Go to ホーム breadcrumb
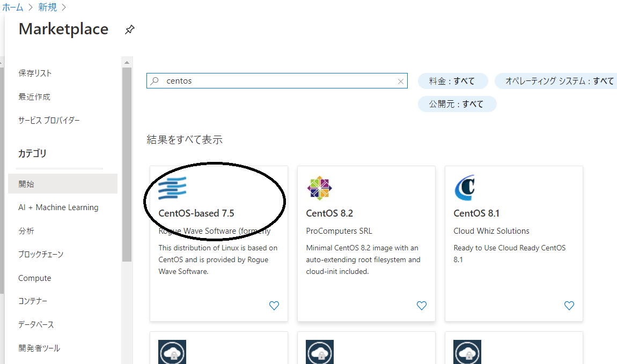Viewport: 617px width, 364px height. [12, 7]
